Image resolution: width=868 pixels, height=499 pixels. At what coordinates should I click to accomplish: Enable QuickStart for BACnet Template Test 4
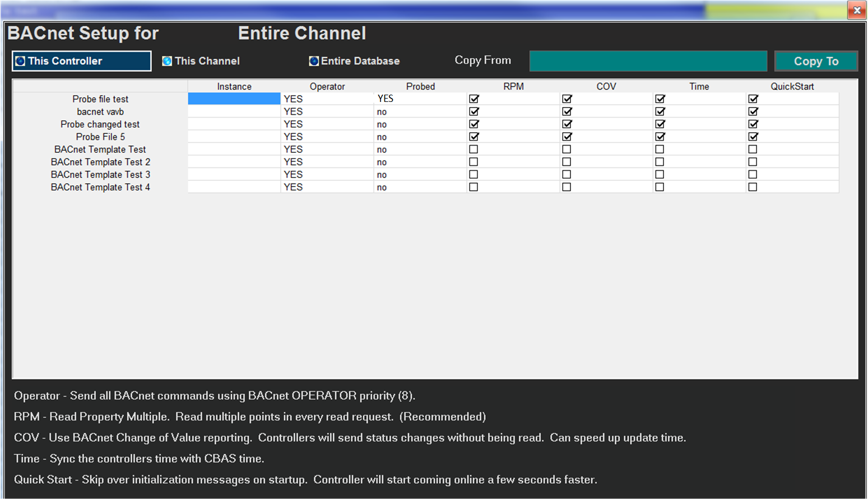753,187
